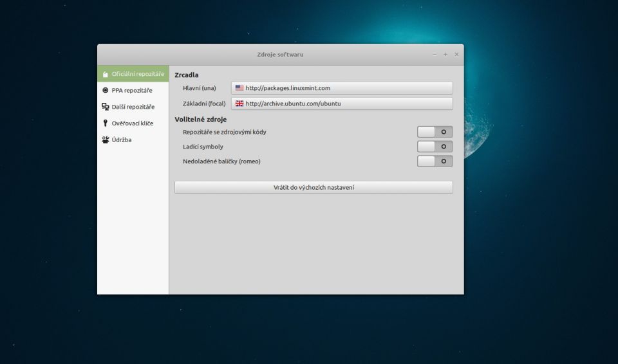Click the Repozitáře se zdrojovými kódy label
The width and height of the screenshot is (618, 364).
point(224,132)
